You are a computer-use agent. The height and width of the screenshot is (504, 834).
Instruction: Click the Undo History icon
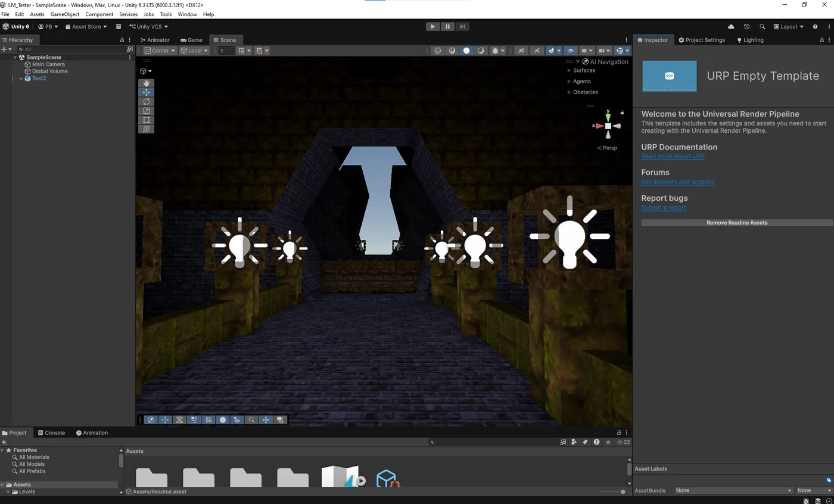(x=746, y=27)
